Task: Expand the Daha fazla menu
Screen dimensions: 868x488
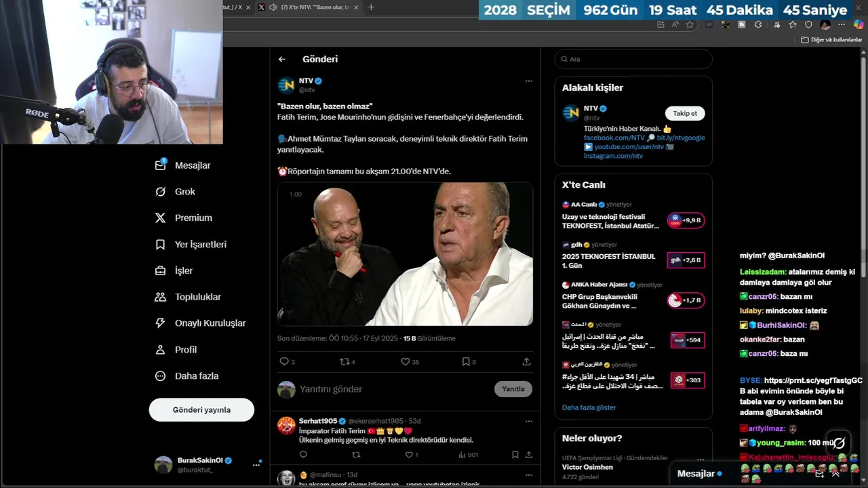Action: (186, 376)
